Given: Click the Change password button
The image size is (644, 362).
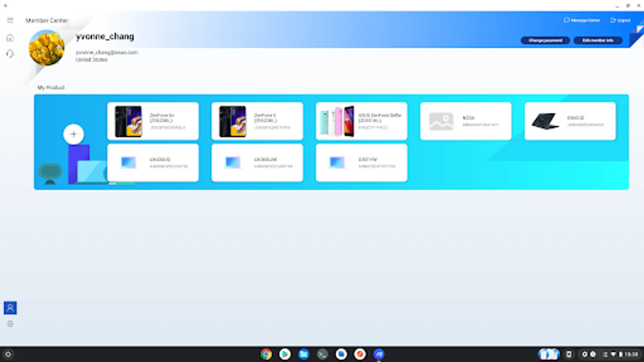Looking at the screenshot, I should [x=546, y=40].
